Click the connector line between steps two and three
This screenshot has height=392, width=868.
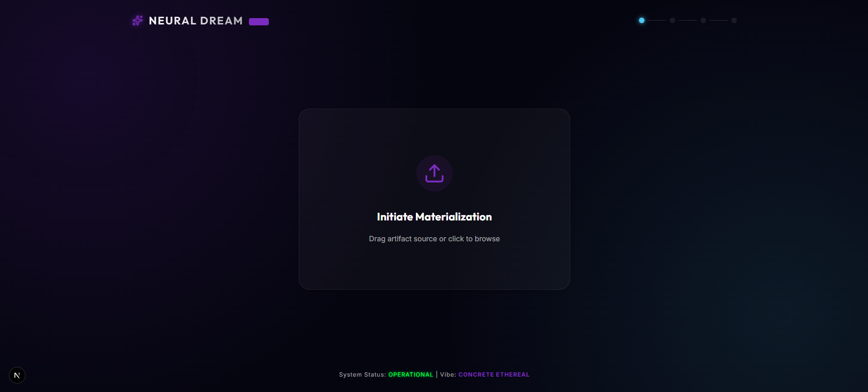(688, 20)
